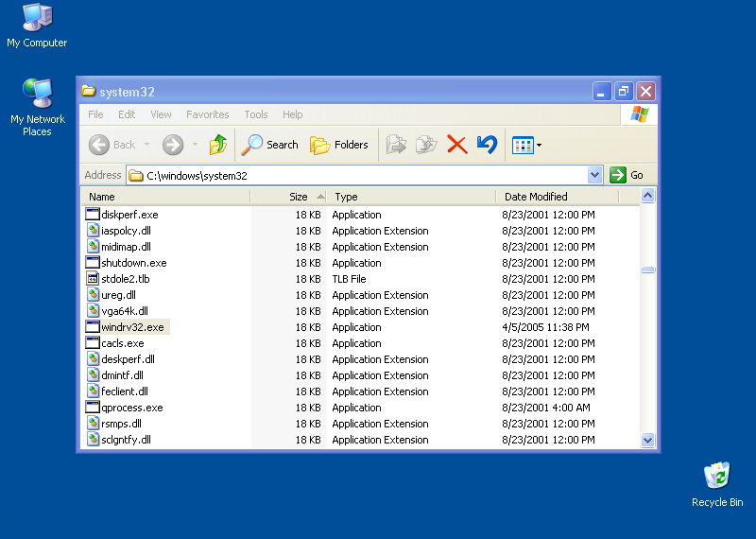The width and height of the screenshot is (756, 539).
Task: Select the cacls.exe file icon
Action: pyautogui.click(x=93, y=342)
